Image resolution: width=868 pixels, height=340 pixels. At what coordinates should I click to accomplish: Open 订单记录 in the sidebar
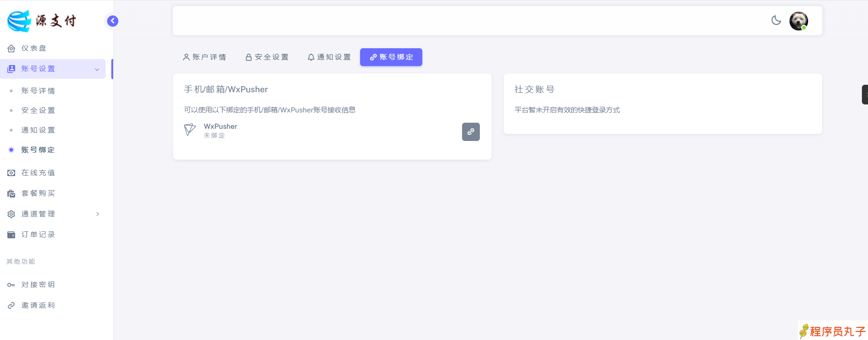[53, 235]
